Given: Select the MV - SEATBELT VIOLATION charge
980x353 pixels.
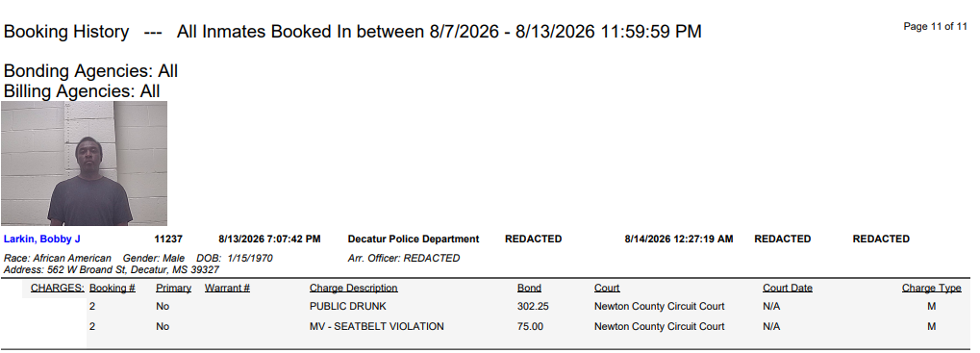Looking at the screenshot, I should pos(376,326).
